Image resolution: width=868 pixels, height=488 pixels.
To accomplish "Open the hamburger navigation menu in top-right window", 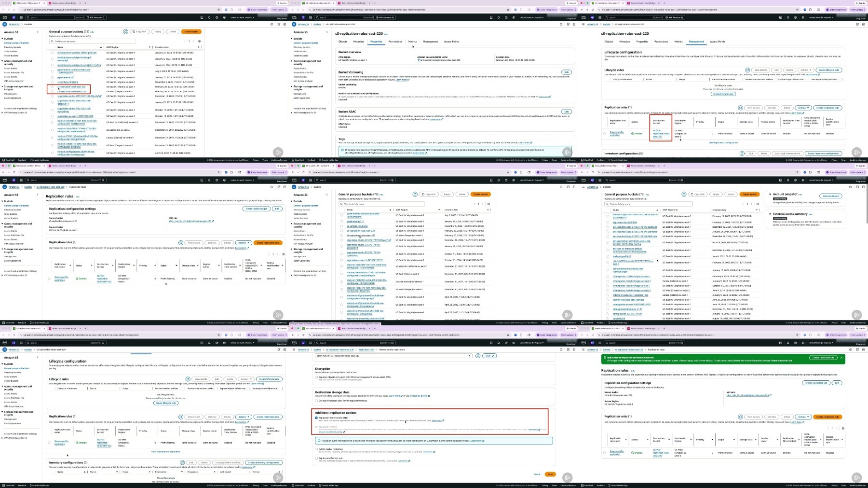I will [583, 24].
